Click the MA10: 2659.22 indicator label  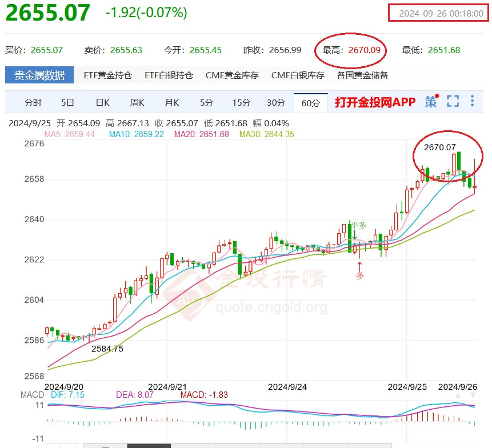tap(137, 134)
